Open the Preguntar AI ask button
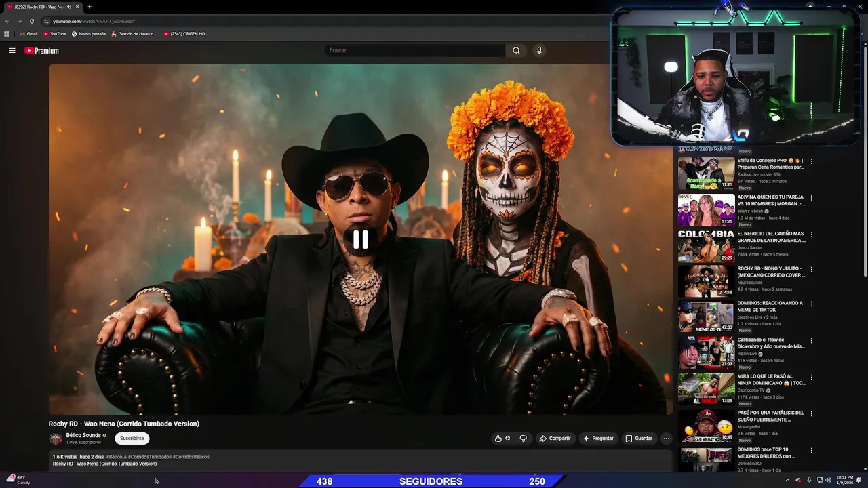868x488 pixels. pyautogui.click(x=597, y=439)
